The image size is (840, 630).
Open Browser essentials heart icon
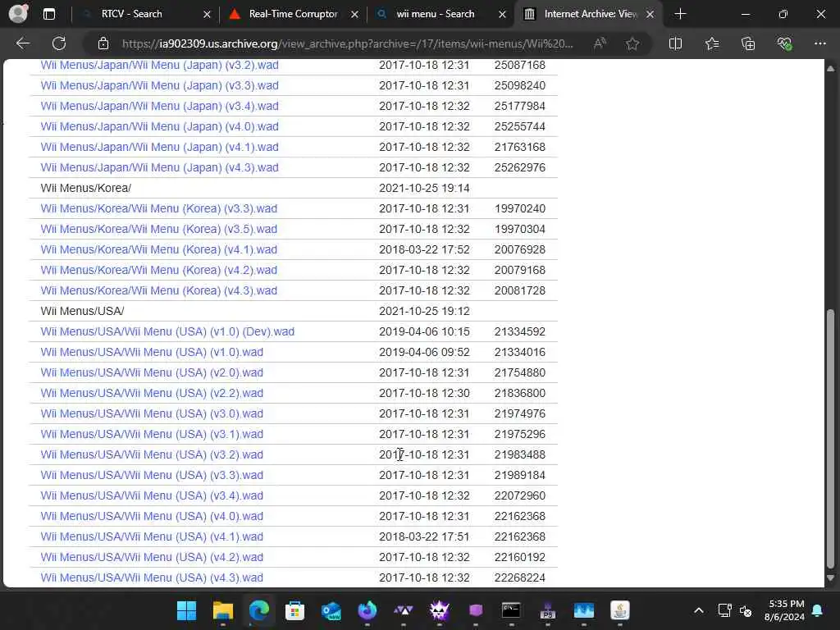pos(784,43)
